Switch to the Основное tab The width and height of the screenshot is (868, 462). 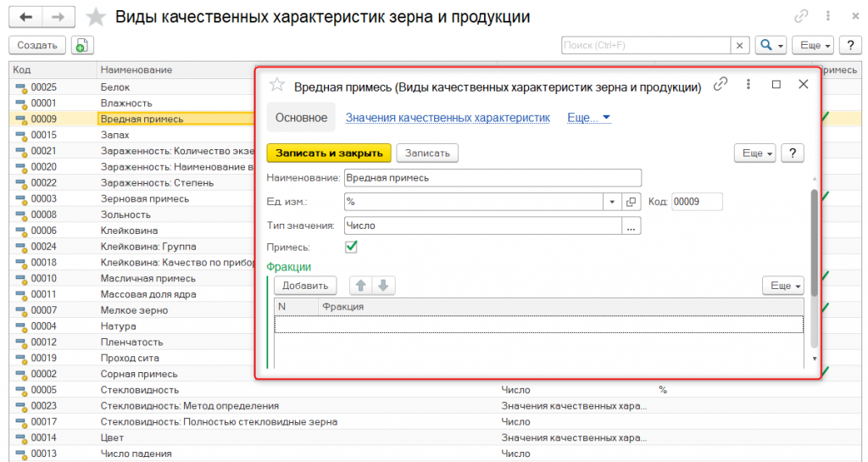click(301, 118)
